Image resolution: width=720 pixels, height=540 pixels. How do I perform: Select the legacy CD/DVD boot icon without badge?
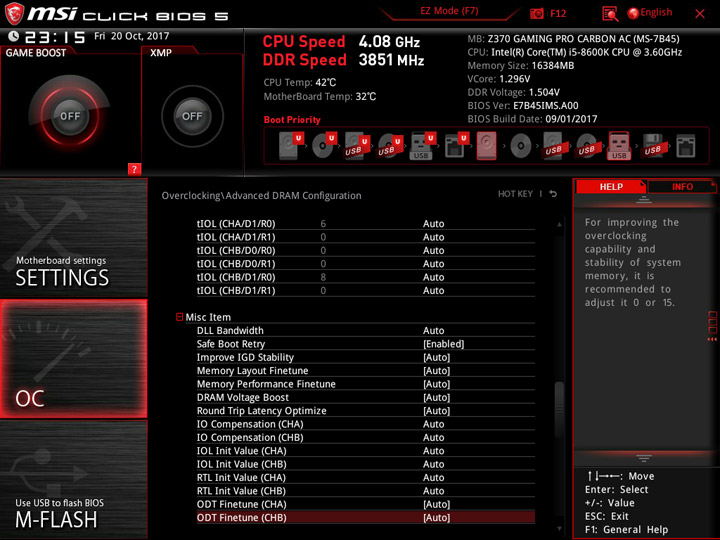(521, 146)
